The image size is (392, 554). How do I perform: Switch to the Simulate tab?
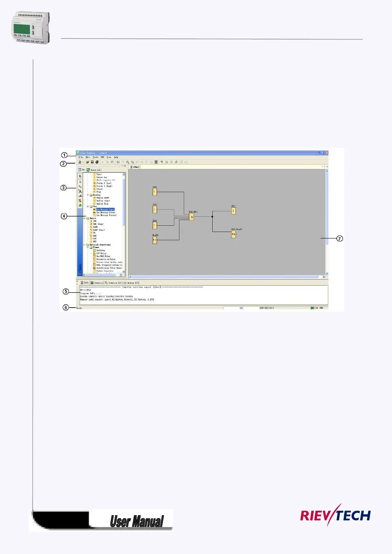pyautogui.click(x=97, y=283)
